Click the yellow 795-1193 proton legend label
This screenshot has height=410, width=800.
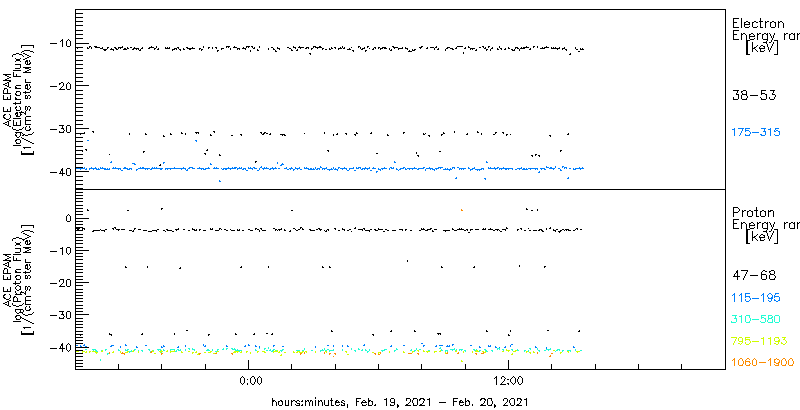pyautogui.click(x=759, y=341)
